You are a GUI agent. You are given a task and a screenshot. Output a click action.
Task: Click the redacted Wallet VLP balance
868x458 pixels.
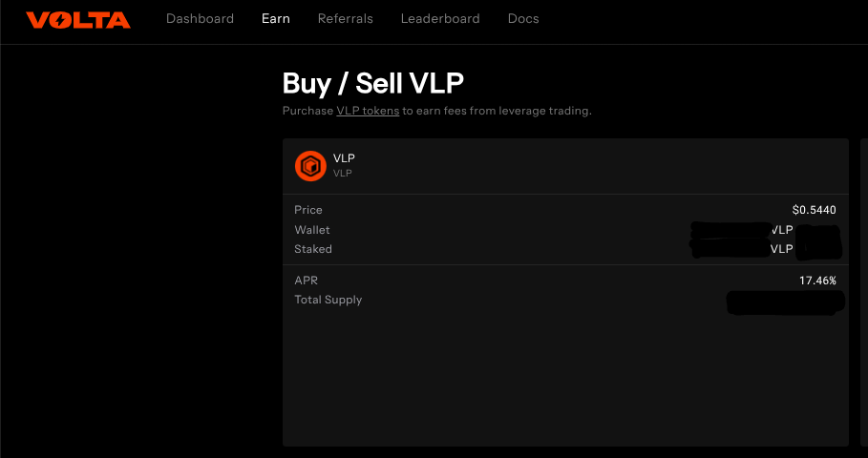730,230
